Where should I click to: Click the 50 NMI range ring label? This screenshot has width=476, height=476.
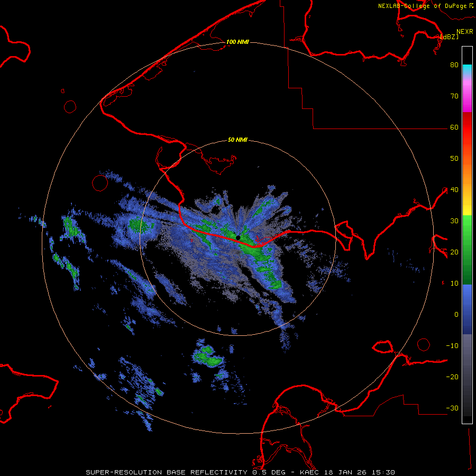pos(237,140)
